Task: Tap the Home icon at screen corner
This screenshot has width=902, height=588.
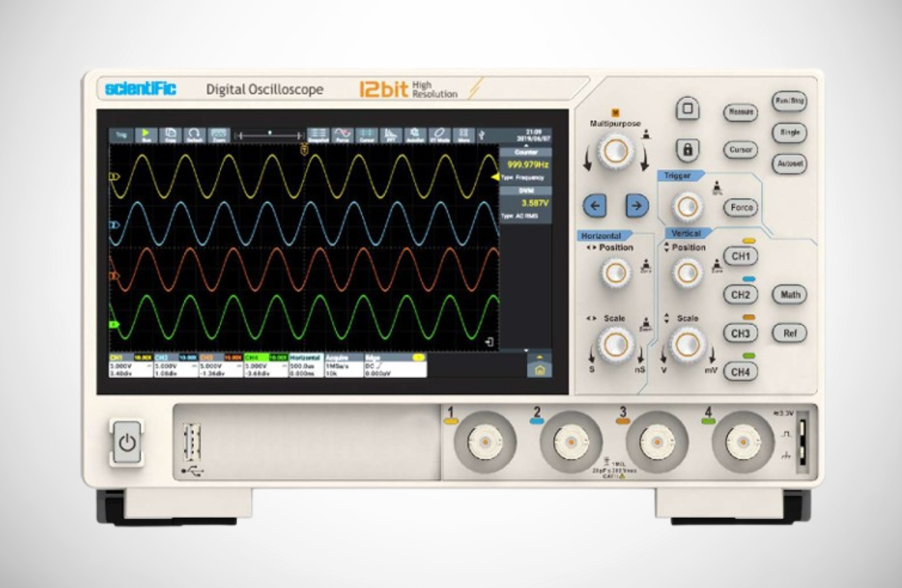Action: [539, 370]
